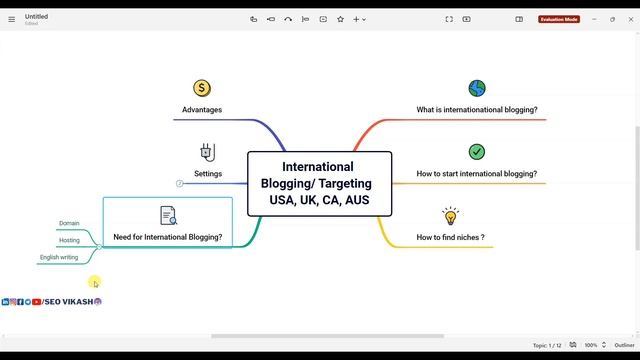Select the globe icon
Screen dimensions: 640x360
pos(477,88)
